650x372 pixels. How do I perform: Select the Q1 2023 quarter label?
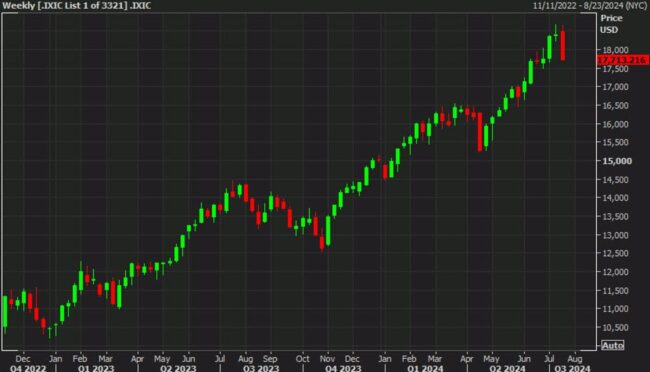[96, 368]
